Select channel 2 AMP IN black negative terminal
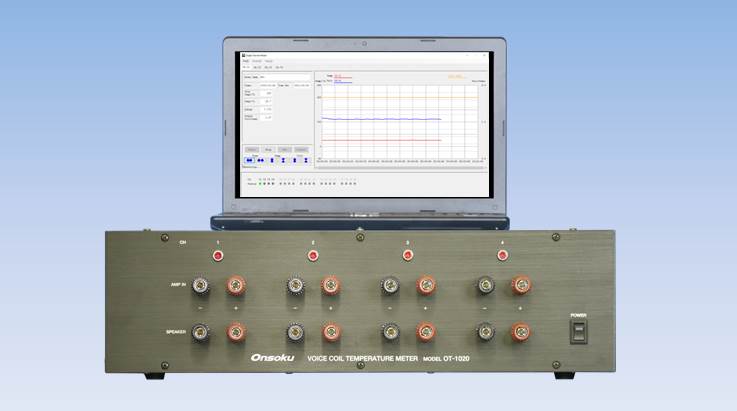737x411 pixels. click(x=295, y=285)
